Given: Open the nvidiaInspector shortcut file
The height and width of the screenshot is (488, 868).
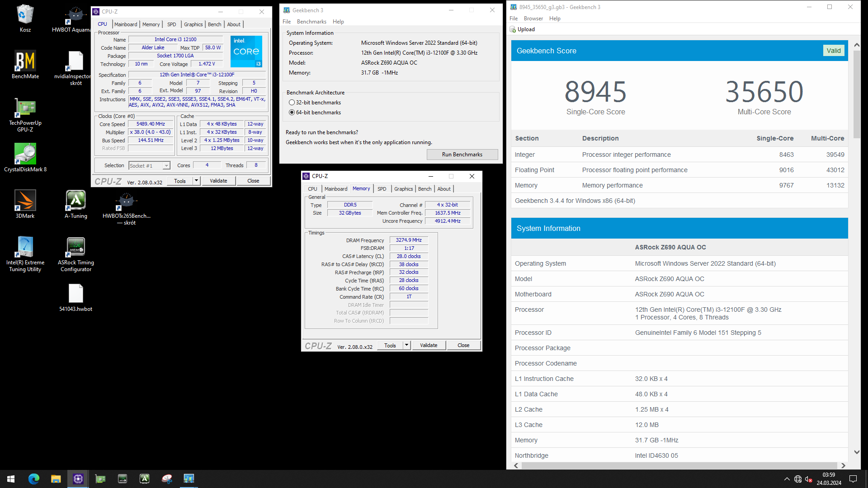Looking at the screenshot, I should click(x=75, y=68).
